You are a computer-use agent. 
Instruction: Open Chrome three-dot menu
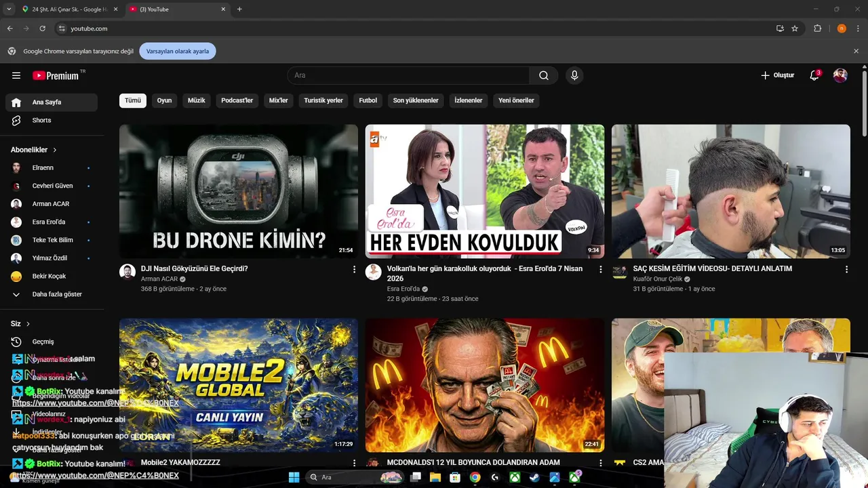click(859, 28)
